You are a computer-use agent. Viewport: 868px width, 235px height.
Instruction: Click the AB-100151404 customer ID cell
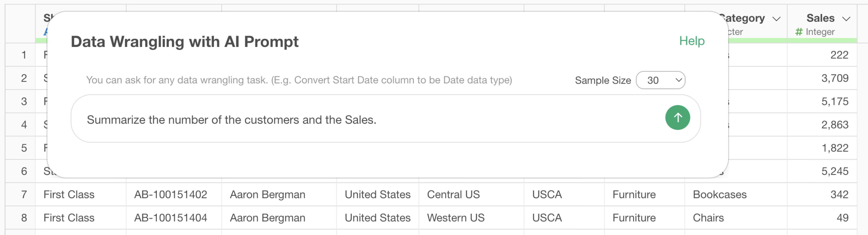tap(170, 218)
